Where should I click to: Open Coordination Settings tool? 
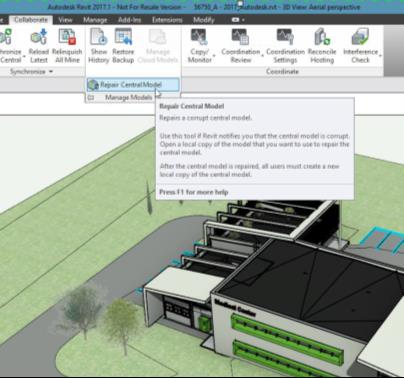pos(285,45)
